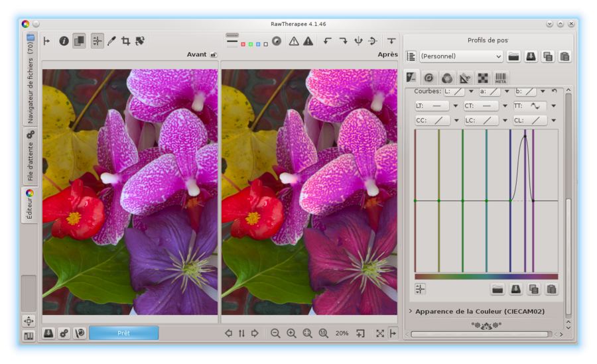Zoom in using the magnifier plus icon
597x364 pixels.
[291, 334]
